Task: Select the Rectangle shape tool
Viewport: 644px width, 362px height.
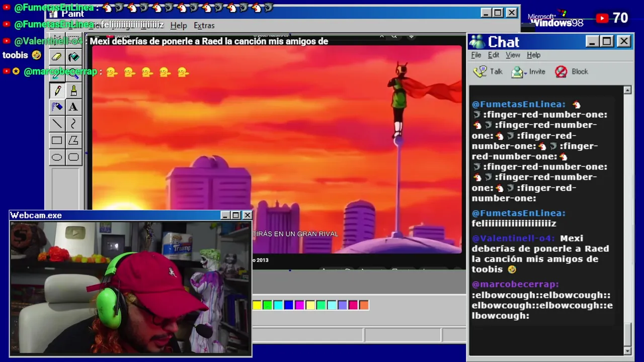Action: (x=57, y=140)
